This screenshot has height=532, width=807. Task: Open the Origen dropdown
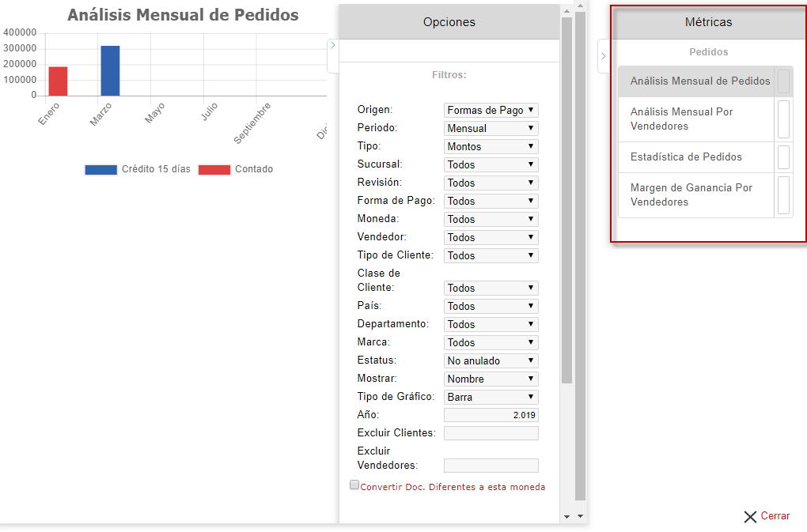click(x=491, y=111)
